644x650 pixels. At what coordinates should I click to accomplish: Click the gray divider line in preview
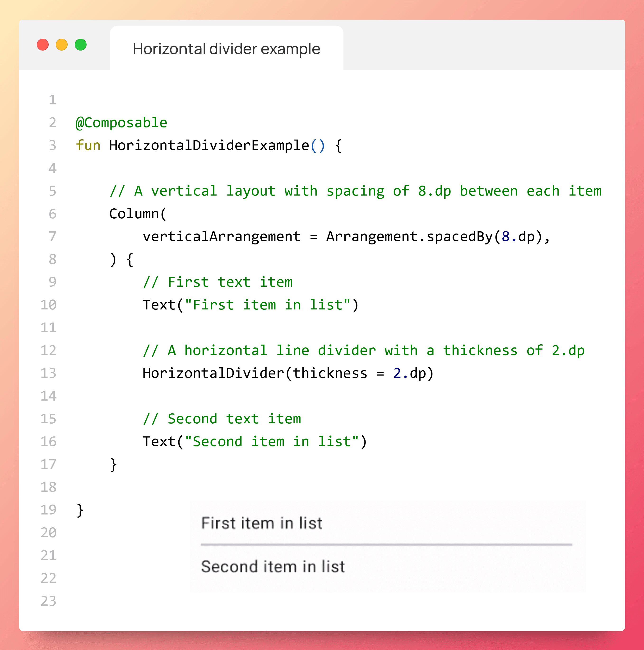coord(386,544)
